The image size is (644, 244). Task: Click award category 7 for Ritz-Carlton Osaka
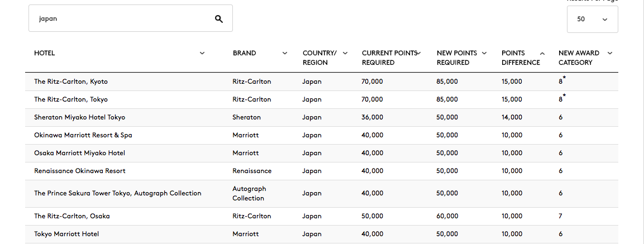[560, 216]
